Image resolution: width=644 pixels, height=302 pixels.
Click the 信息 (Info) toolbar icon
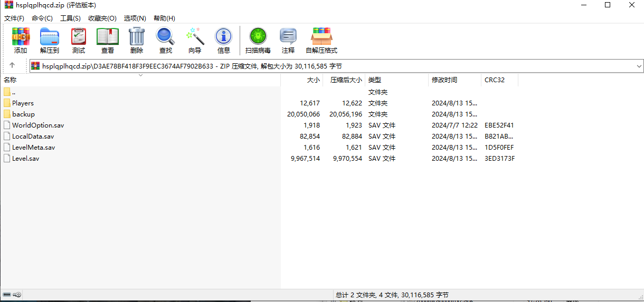coord(224,36)
